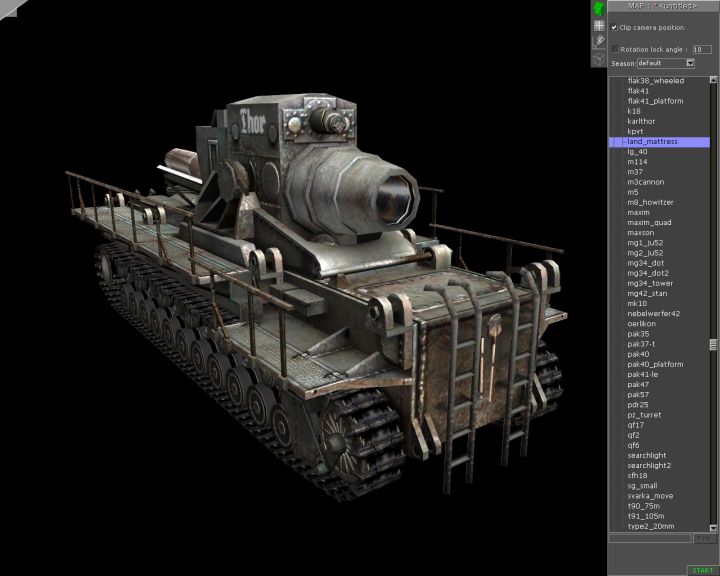Select the wireframe cube icon
The image size is (720, 576).
tap(598, 59)
